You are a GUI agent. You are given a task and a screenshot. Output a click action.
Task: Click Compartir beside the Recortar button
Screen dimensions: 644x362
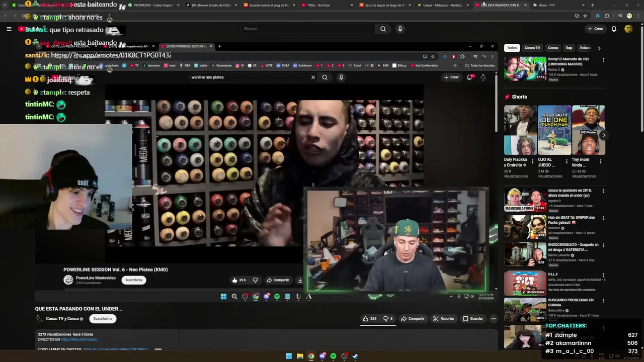click(x=413, y=318)
